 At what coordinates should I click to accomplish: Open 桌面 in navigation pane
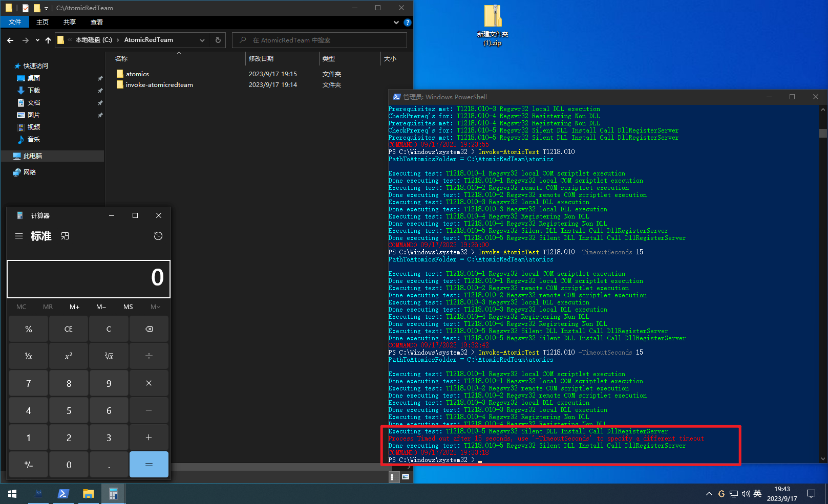click(x=34, y=78)
